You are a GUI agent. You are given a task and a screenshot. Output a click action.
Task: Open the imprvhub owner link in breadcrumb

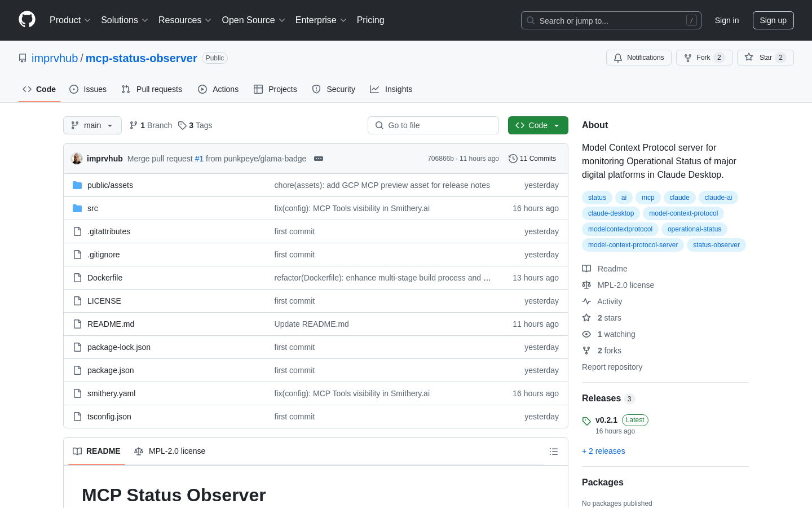click(x=55, y=58)
